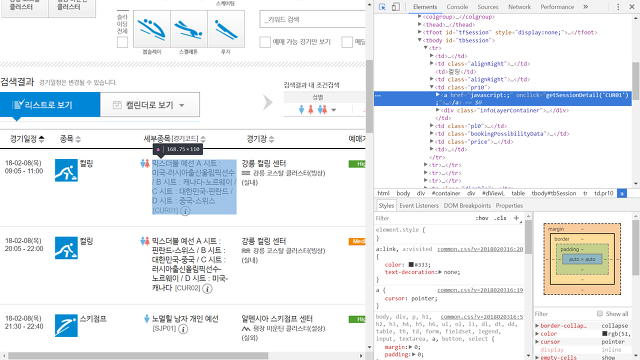
Task: Select td.pr10 in the DOM breadcrumb
Action: [x=604, y=193]
